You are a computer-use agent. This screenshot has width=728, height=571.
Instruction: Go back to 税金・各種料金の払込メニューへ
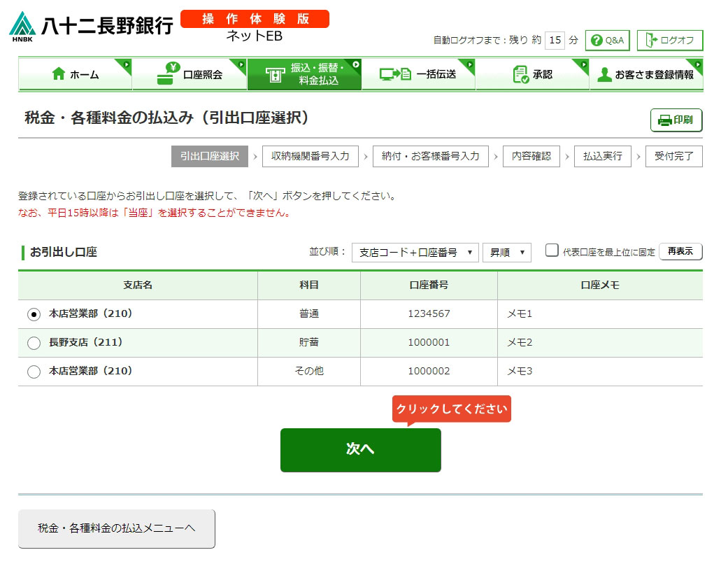tap(116, 528)
